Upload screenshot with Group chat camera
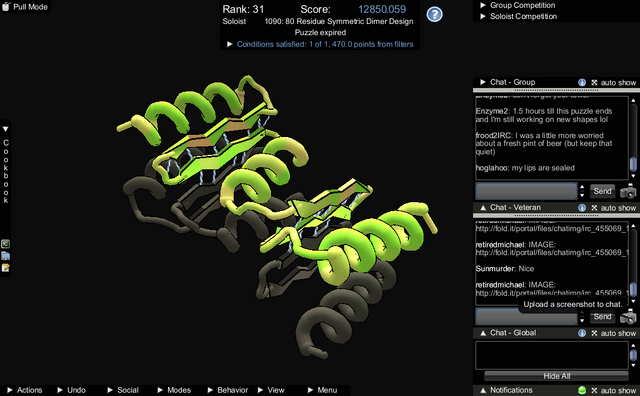The height and width of the screenshot is (396, 640). [x=628, y=191]
